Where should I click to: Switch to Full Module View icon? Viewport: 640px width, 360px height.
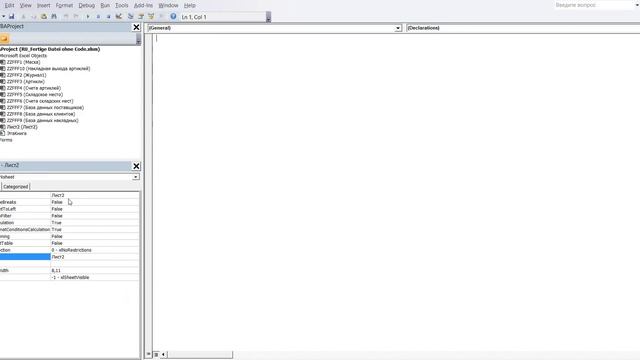156,354
